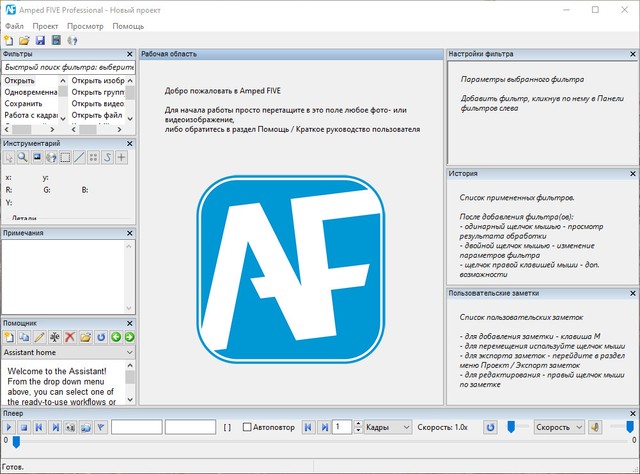Click the filter quick search field
This screenshot has width=640, height=474.
click(67, 68)
